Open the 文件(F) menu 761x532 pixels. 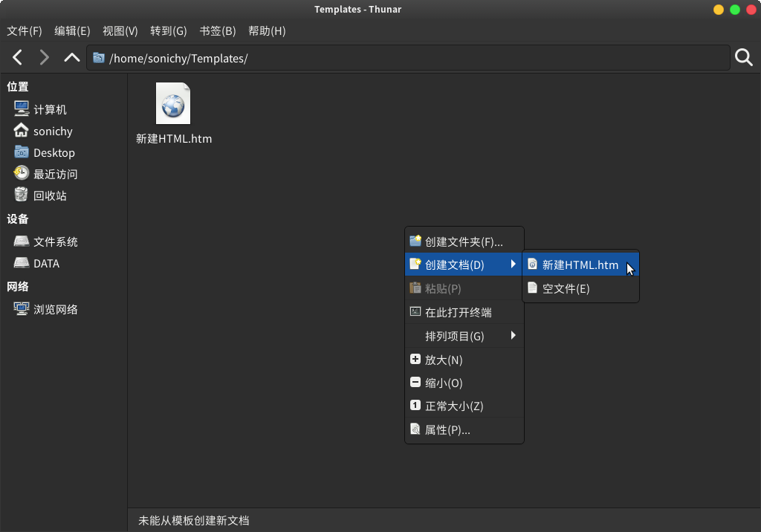point(25,30)
